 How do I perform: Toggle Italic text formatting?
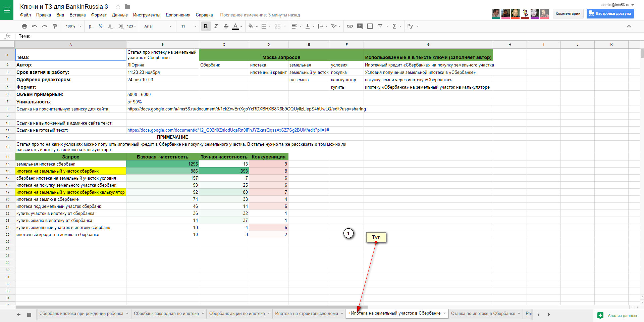click(216, 26)
